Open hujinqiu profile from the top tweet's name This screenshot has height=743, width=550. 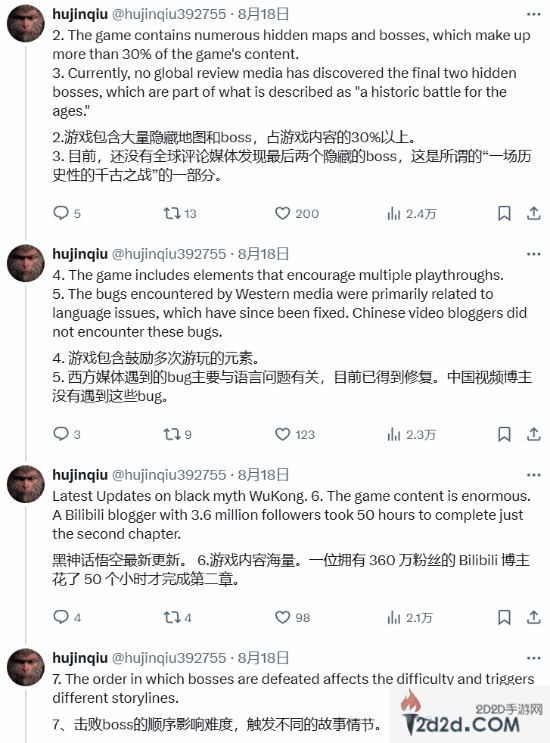[x=80, y=14]
